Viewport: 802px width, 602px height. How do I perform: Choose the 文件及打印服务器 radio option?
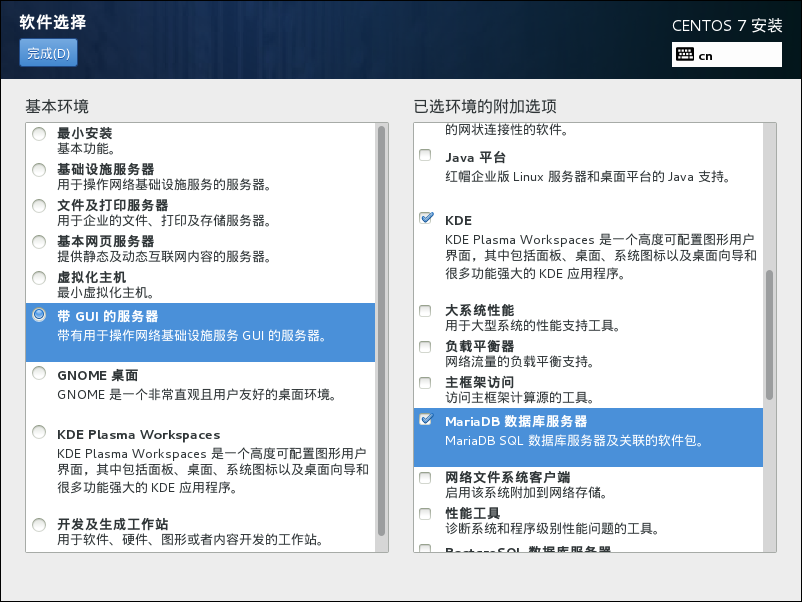click(39, 206)
